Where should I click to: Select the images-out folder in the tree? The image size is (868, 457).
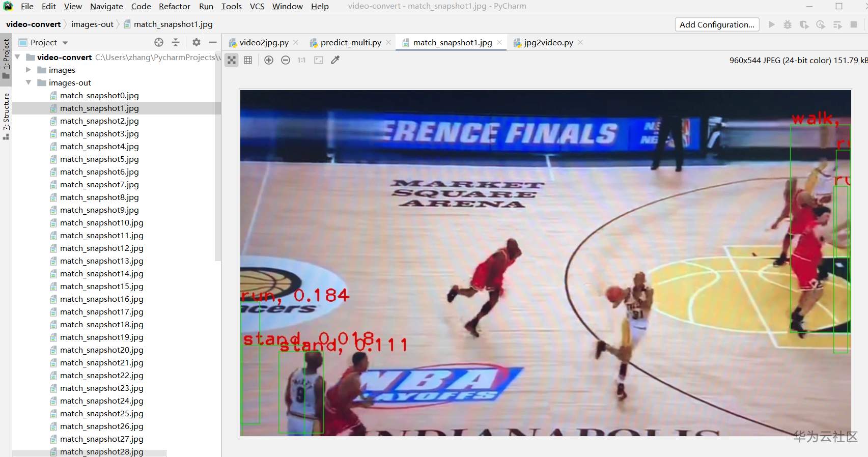(x=70, y=82)
